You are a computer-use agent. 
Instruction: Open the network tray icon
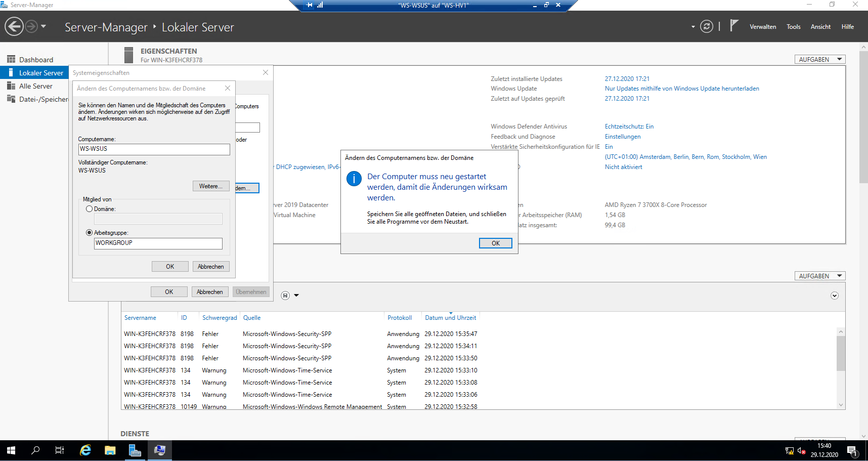point(789,450)
